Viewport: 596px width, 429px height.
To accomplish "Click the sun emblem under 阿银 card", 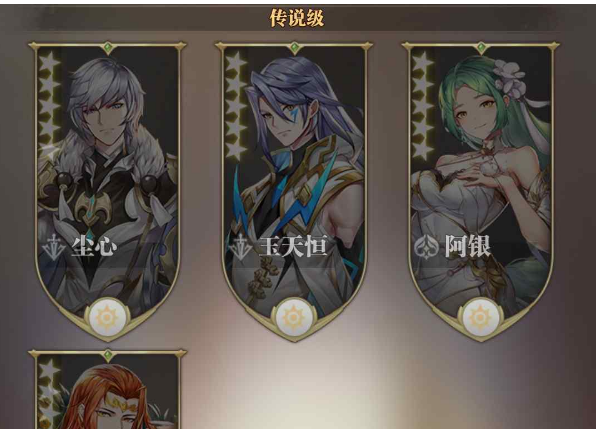I will pyautogui.click(x=480, y=317).
